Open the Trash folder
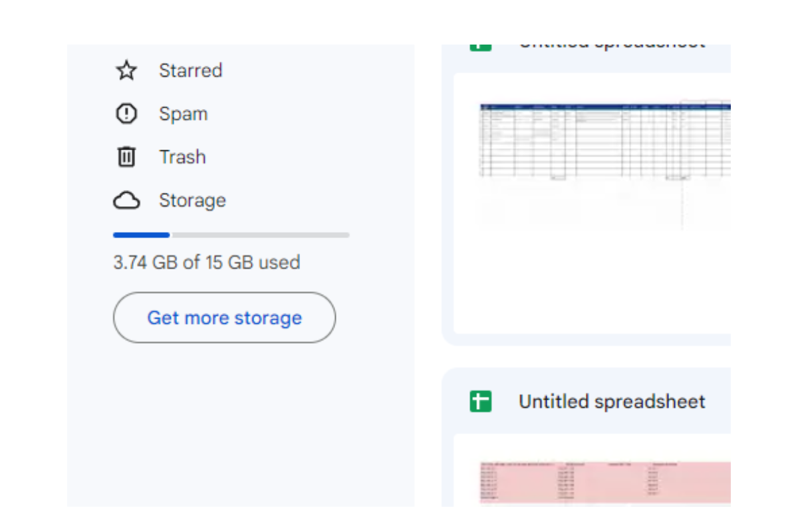Screen dimensions: 798x532 pos(182,157)
